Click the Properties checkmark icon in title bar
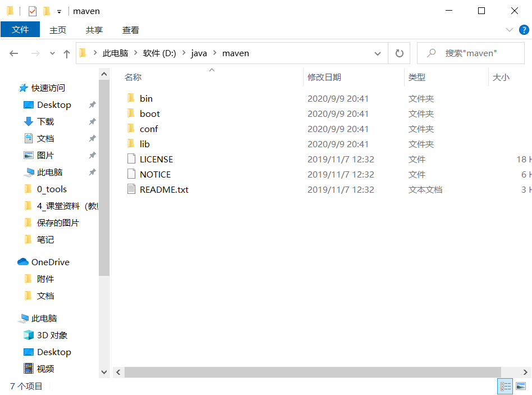Viewport: 532px width, 395px height. point(32,11)
